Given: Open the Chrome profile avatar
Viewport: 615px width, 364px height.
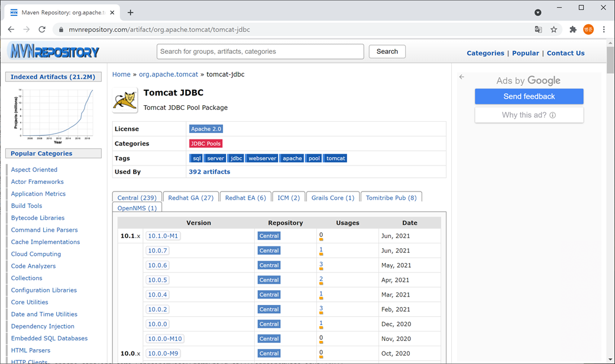Looking at the screenshot, I should [x=588, y=30].
